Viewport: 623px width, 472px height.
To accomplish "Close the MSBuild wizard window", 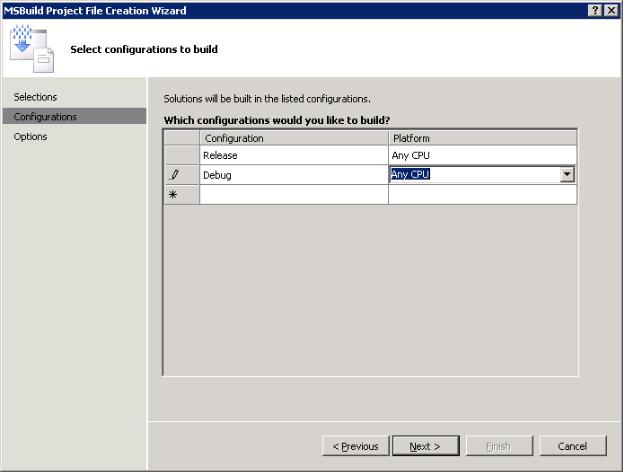I will (x=611, y=10).
